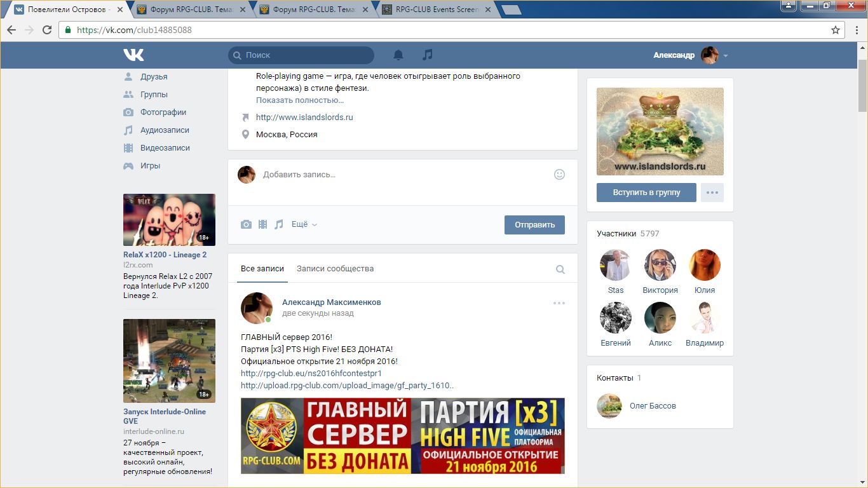This screenshot has height=488, width=868.
Task: Click Показать полностью link
Action: point(300,100)
